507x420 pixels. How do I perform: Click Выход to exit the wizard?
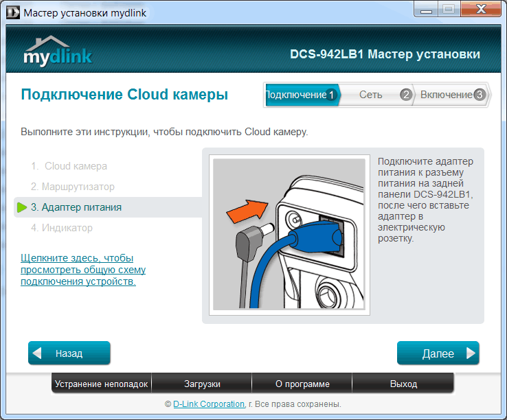click(403, 384)
